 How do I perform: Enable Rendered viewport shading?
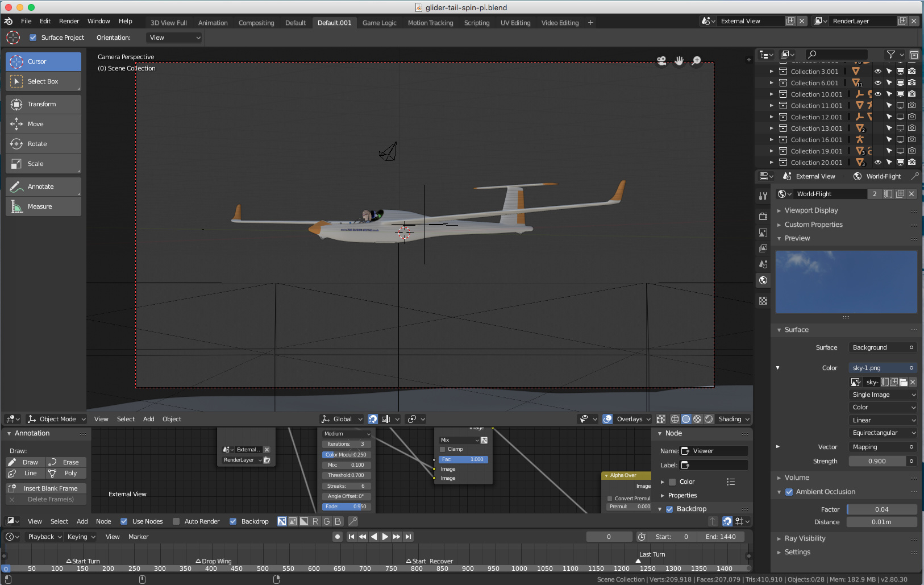[x=708, y=419]
